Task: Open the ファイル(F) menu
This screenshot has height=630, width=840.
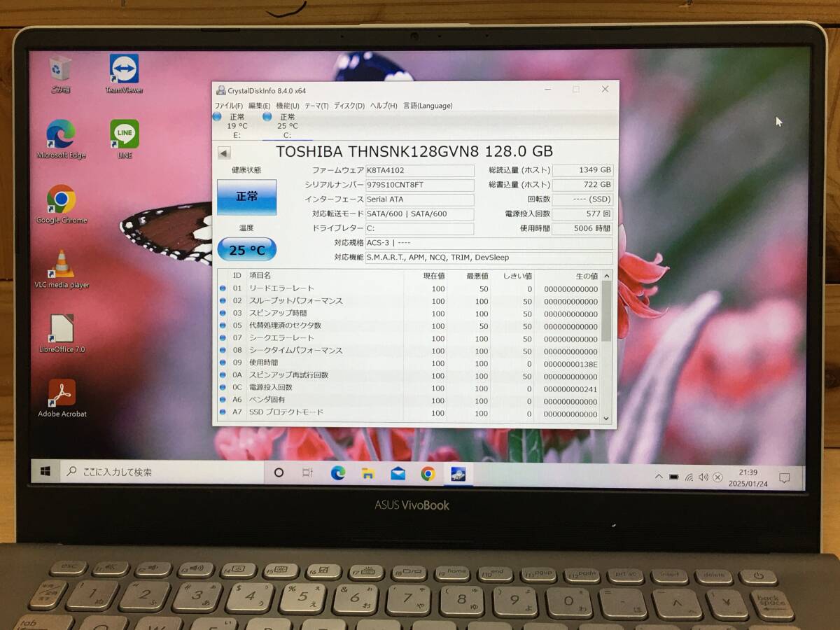Action: click(228, 106)
